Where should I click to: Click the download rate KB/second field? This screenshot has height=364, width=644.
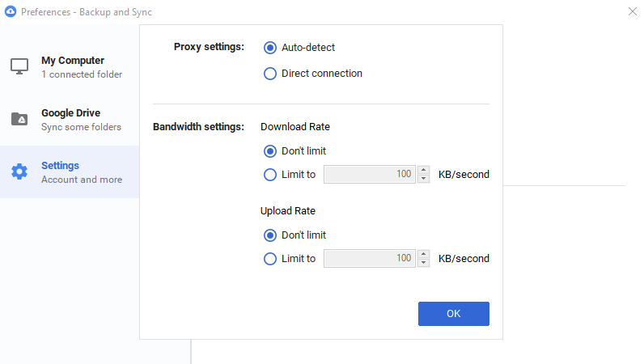coord(370,174)
